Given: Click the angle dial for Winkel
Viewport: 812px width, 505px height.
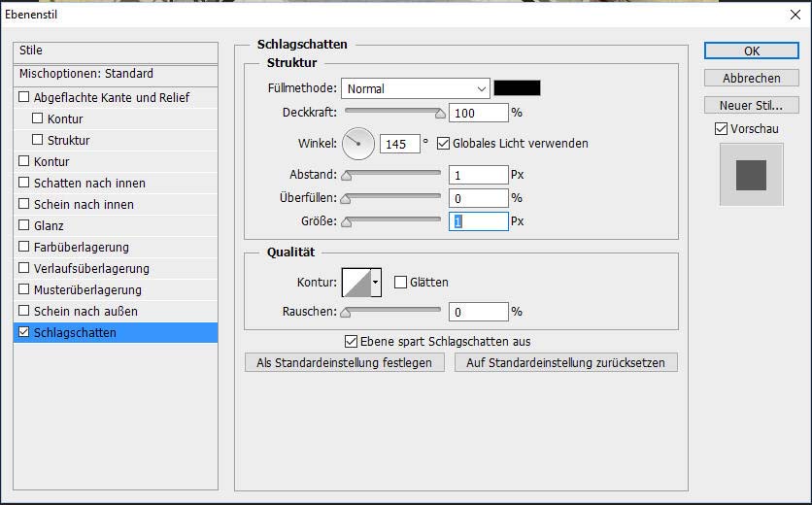Looking at the screenshot, I should pyautogui.click(x=357, y=144).
